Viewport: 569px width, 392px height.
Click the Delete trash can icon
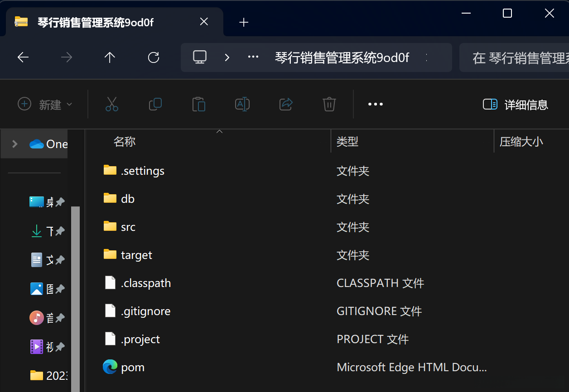[x=329, y=104]
